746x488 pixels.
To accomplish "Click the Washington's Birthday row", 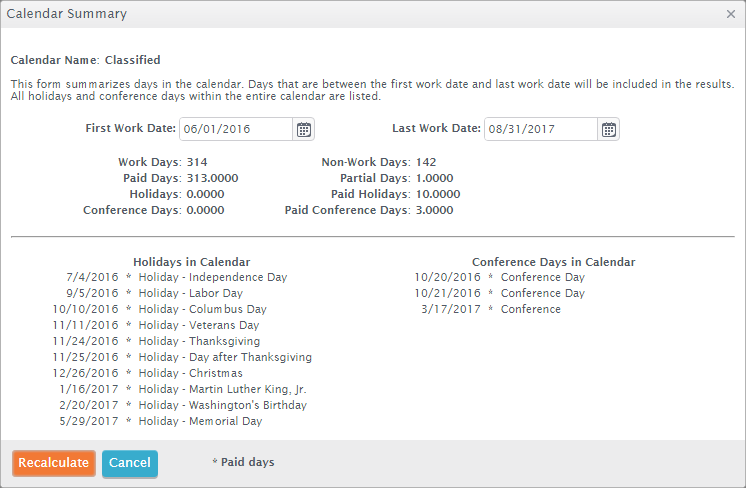I will coord(183,405).
